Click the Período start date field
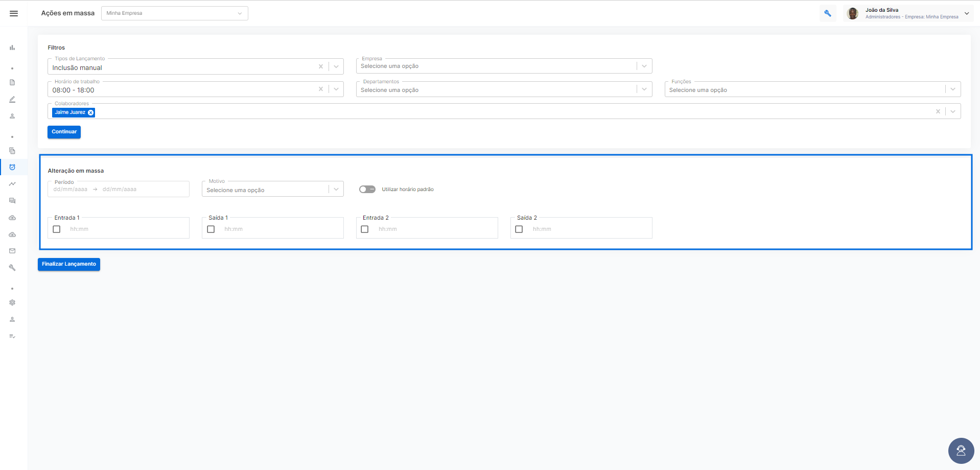The image size is (980, 470). pos(71,189)
